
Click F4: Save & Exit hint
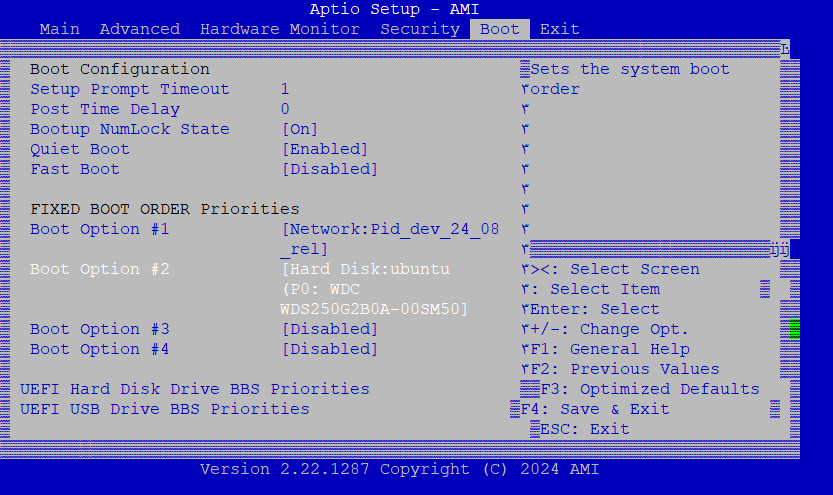[595, 409]
